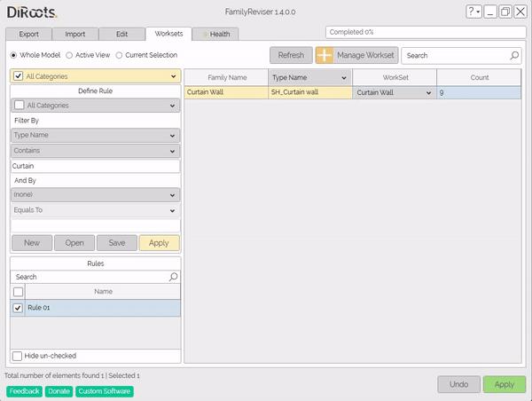Select the Whole Model radio button
This screenshot has width=532, height=401.
(13, 55)
